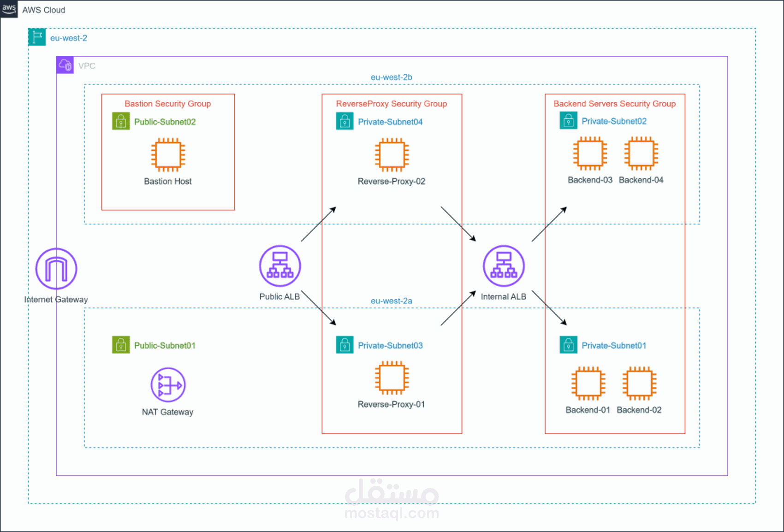Select the AWS Cloud label
Viewport: 784px width, 532px height.
pyautogui.click(x=44, y=10)
